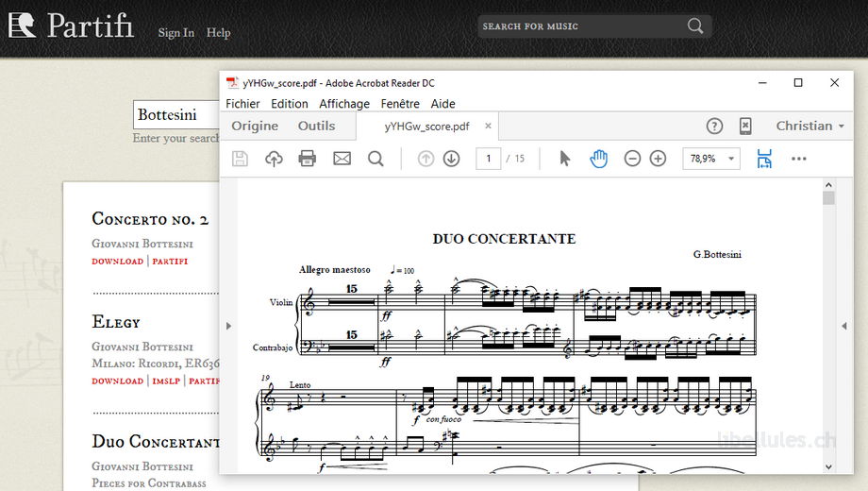Viewport: 868px width, 491px height.
Task: Send the file by email envelope icon
Action: (342, 159)
